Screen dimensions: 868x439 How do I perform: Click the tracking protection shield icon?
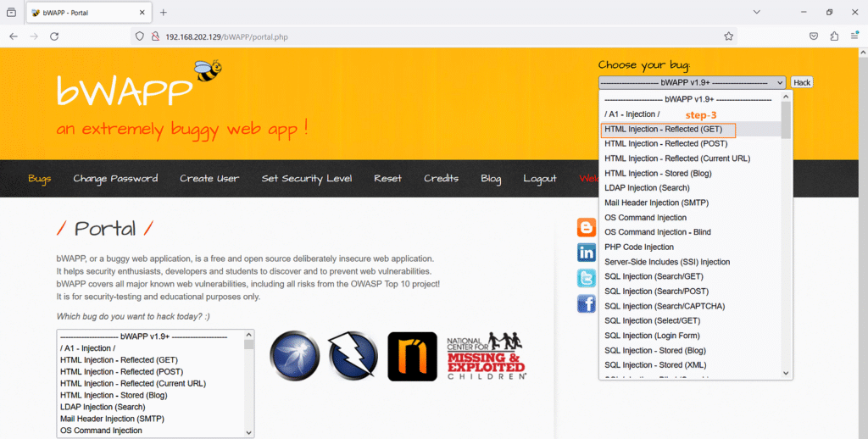tap(140, 36)
